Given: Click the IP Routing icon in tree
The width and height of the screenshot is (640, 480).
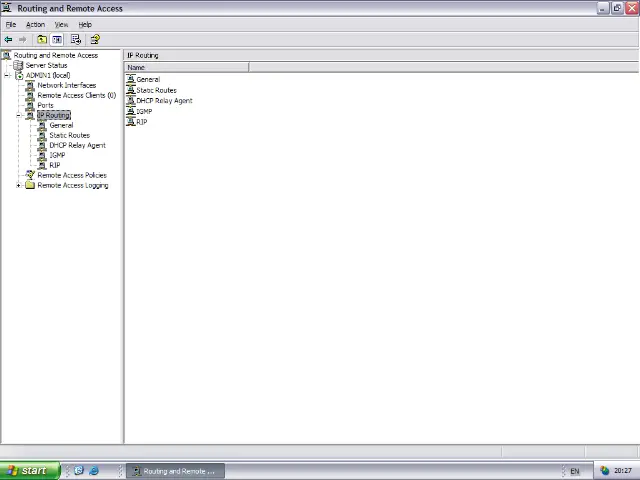Looking at the screenshot, I should 30,116.
